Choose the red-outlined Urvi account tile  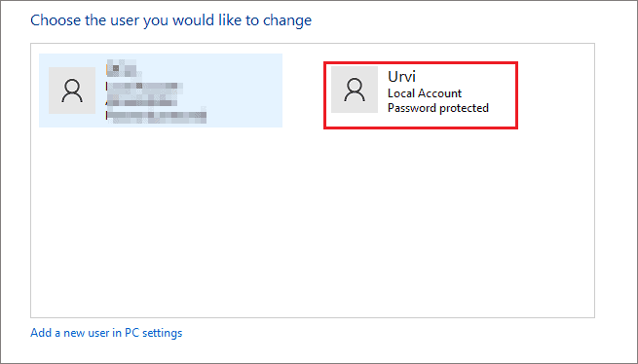pos(421,95)
